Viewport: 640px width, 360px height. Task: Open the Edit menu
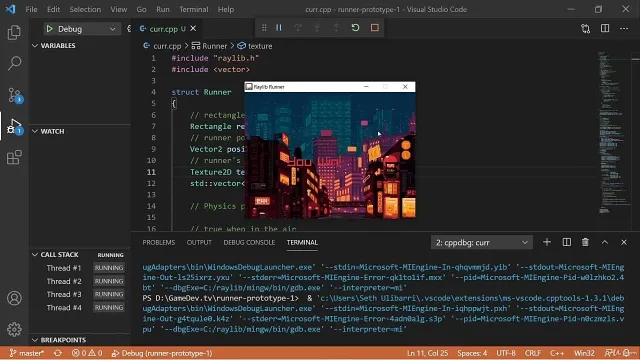(53, 9)
